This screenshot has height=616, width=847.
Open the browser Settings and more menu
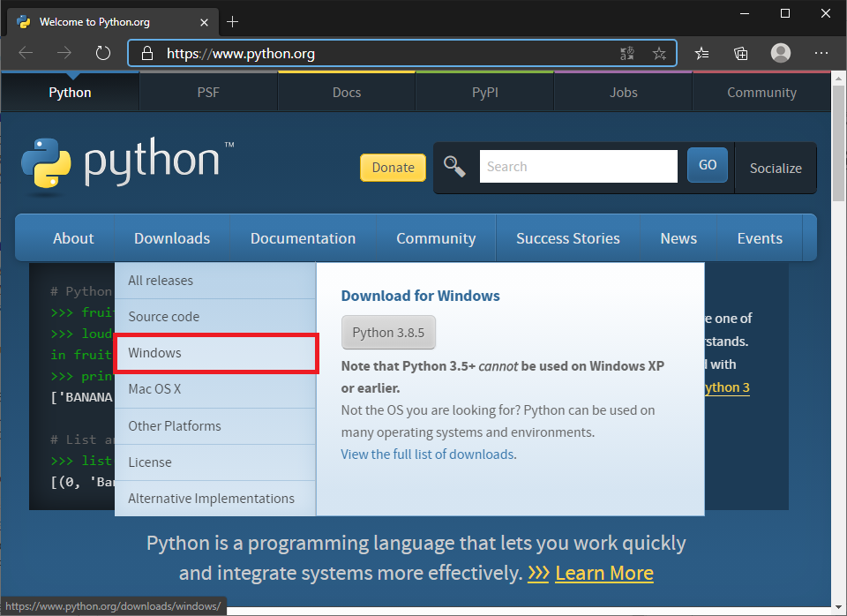tap(821, 53)
